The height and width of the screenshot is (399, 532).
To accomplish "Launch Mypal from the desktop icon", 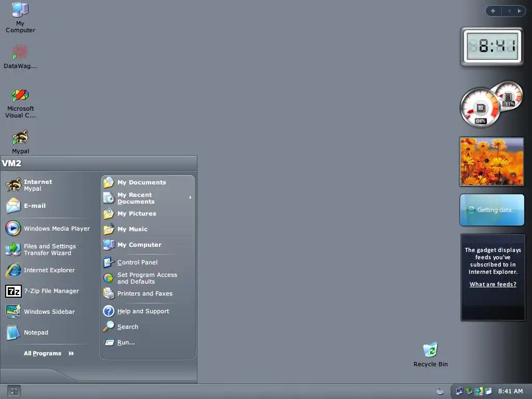I will (x=20, y=142).
